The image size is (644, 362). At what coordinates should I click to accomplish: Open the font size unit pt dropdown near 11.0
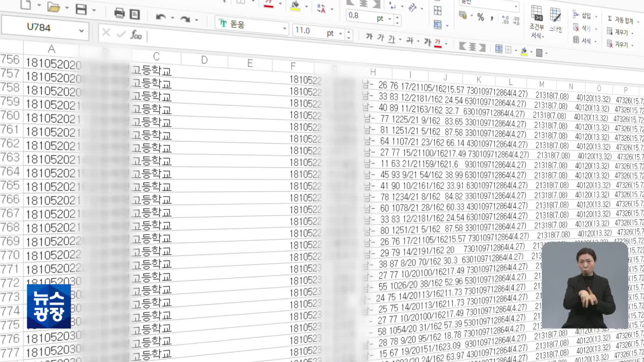[x=340, y=34]
